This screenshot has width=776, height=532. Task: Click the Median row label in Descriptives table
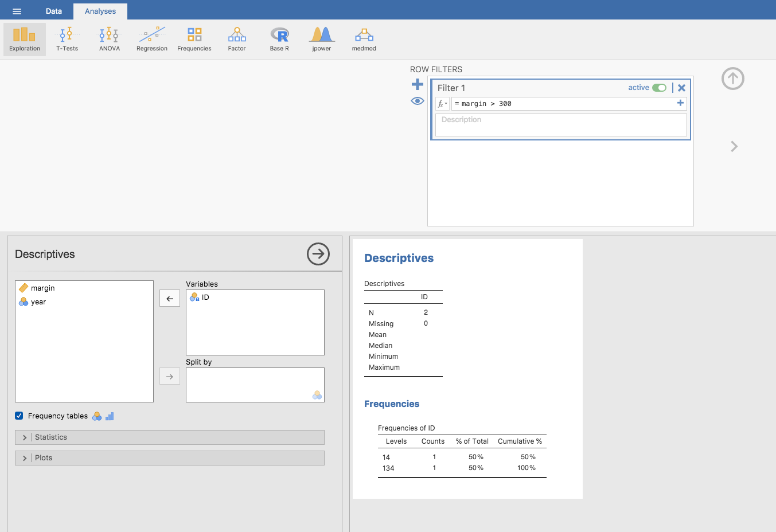(x=381, y=346)
